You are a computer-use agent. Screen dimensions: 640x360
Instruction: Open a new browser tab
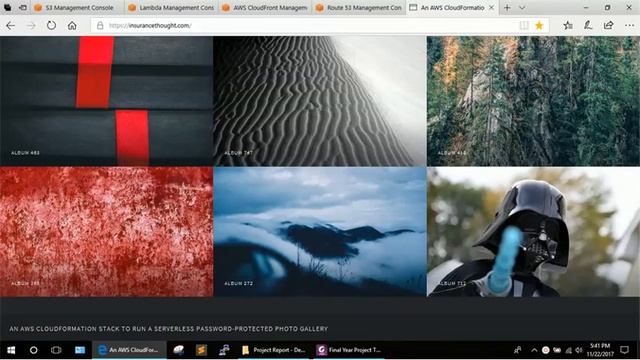[x=507, y=8]
